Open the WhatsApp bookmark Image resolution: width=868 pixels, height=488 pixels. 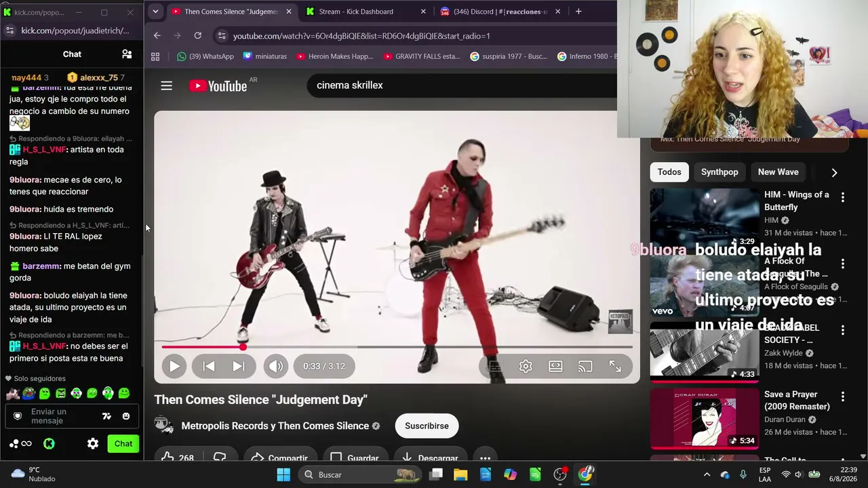(205, 56)
